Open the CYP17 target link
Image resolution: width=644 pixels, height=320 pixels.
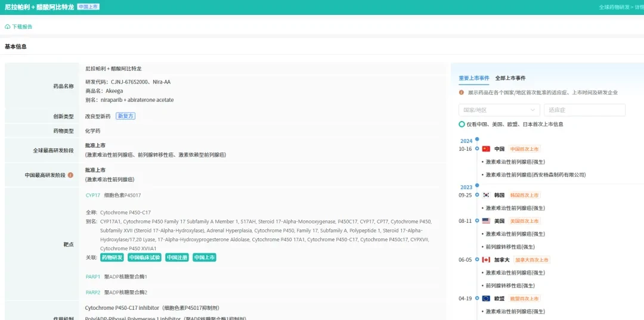[x=93, y=195]
